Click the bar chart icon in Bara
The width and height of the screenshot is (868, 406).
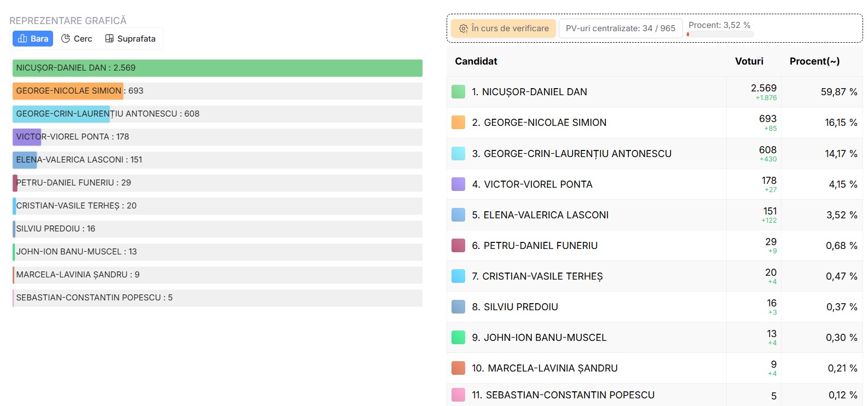coord(22,39)
